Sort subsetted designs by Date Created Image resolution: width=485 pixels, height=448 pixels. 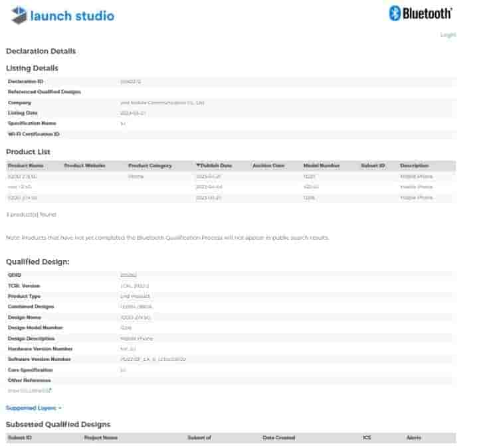(278, 438)
